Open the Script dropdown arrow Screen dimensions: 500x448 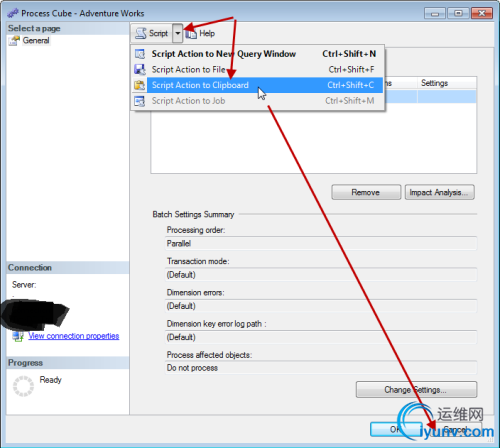(178, 33)
